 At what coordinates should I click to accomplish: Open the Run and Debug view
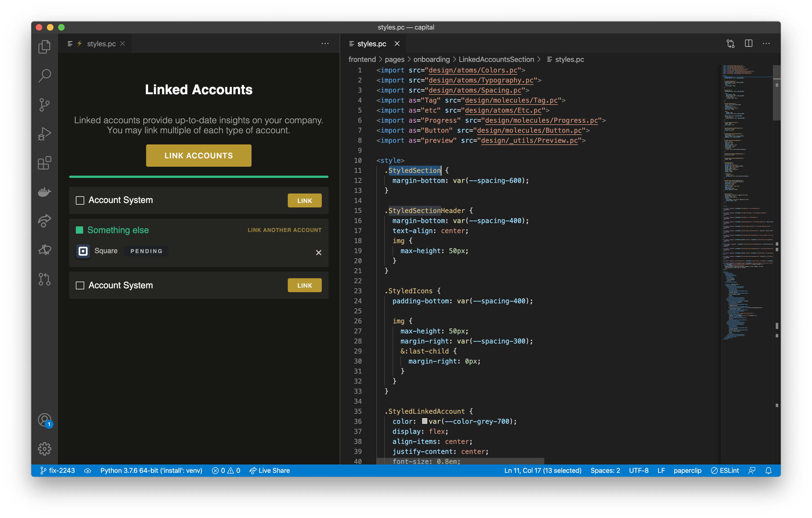coord(44,134)
